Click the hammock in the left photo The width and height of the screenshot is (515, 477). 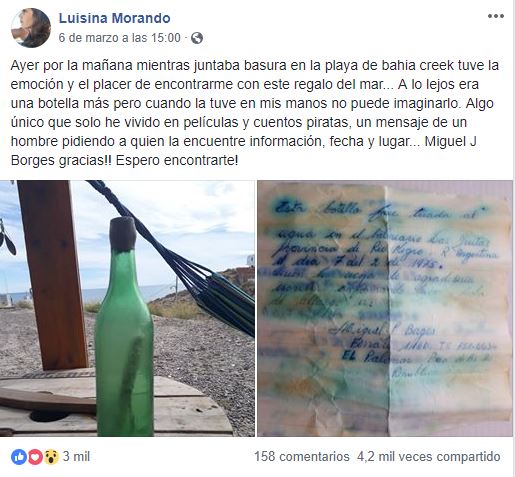[187, 260]
